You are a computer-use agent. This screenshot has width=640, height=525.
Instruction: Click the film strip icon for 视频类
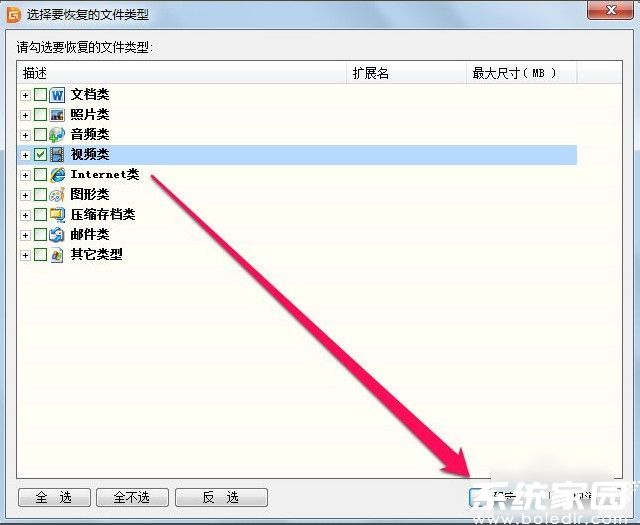[x=57, y=154]
